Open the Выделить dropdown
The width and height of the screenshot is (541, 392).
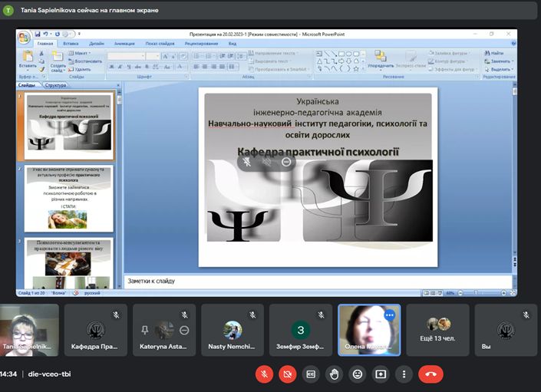499,69
